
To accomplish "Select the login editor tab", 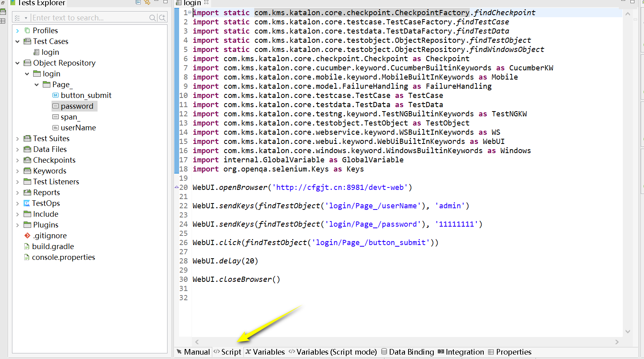I will 192,3.
